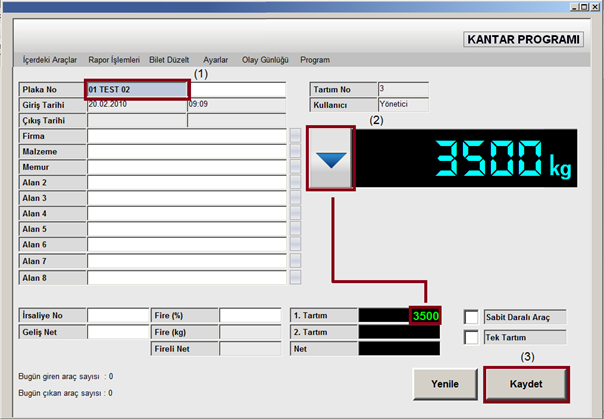Image resolution: width=604 pixels, height=419 pixels.
Task: Open the Alan 5 lookup button
Action: pos(295,229)
